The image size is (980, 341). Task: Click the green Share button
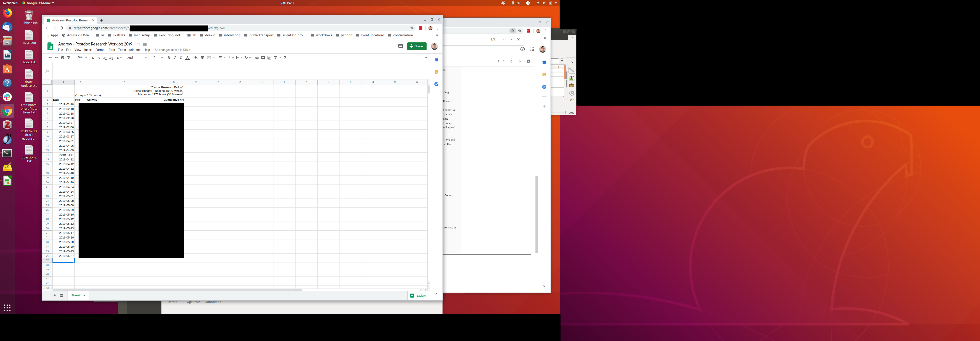tap(416, 46)
